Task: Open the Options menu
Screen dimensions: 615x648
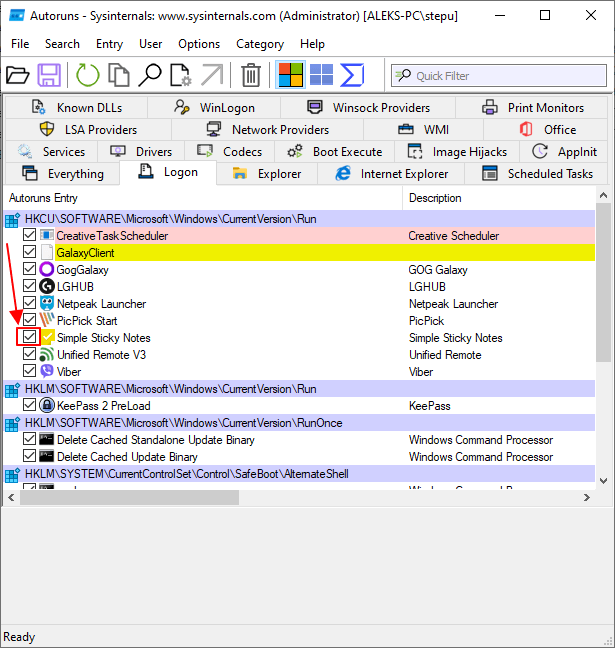Action: coord(199,44)
